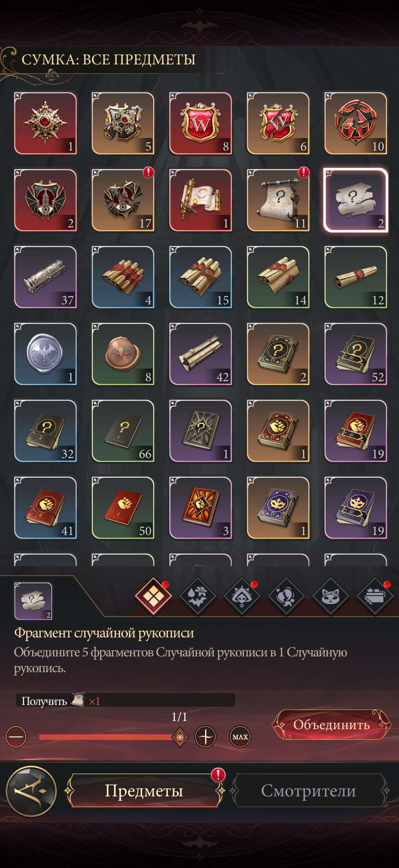This screenshot has height=868, width=399.
Task: Open the Смотрители tab
Action: 308,791
